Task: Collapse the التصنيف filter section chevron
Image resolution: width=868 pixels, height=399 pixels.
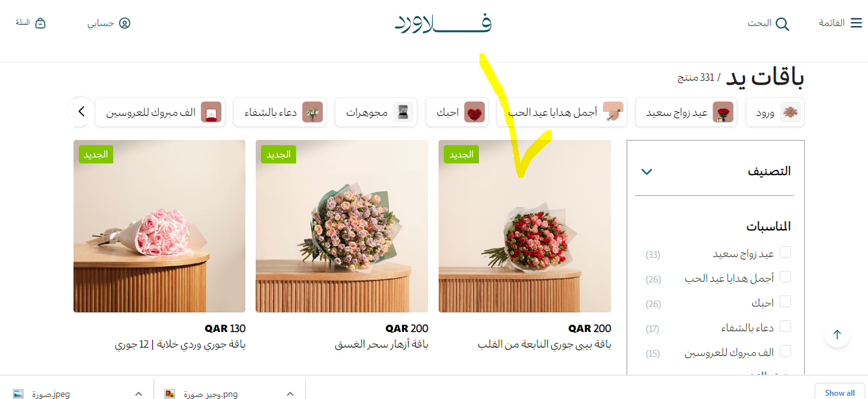Action: (x=646, y=172)
